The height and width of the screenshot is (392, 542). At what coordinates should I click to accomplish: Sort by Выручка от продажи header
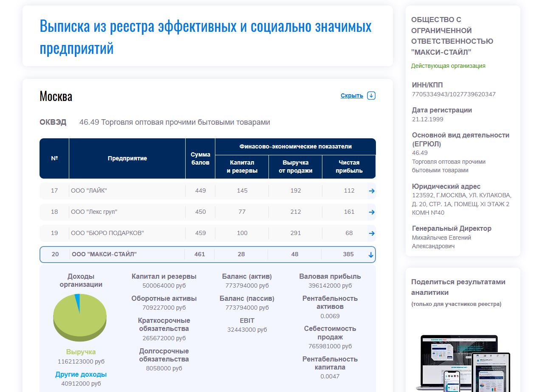[295, 167]
